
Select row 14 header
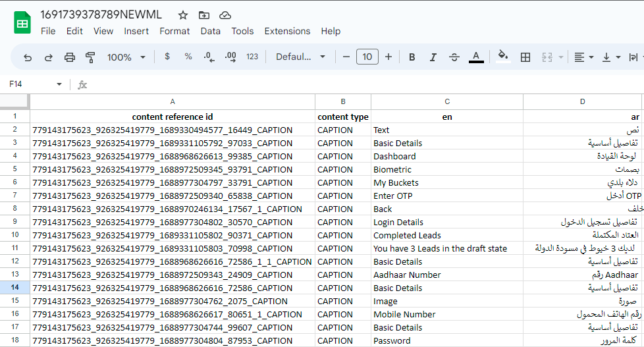click(14, 288)
